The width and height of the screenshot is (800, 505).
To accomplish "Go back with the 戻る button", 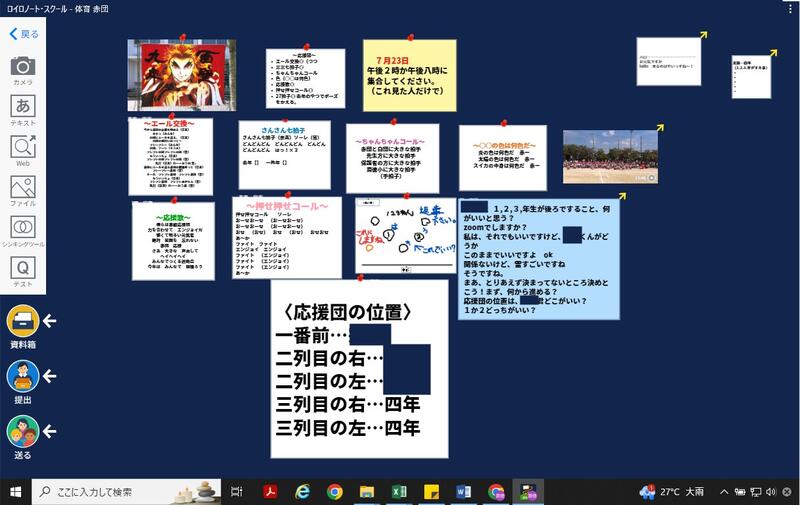I will click(x=22, y=34).
